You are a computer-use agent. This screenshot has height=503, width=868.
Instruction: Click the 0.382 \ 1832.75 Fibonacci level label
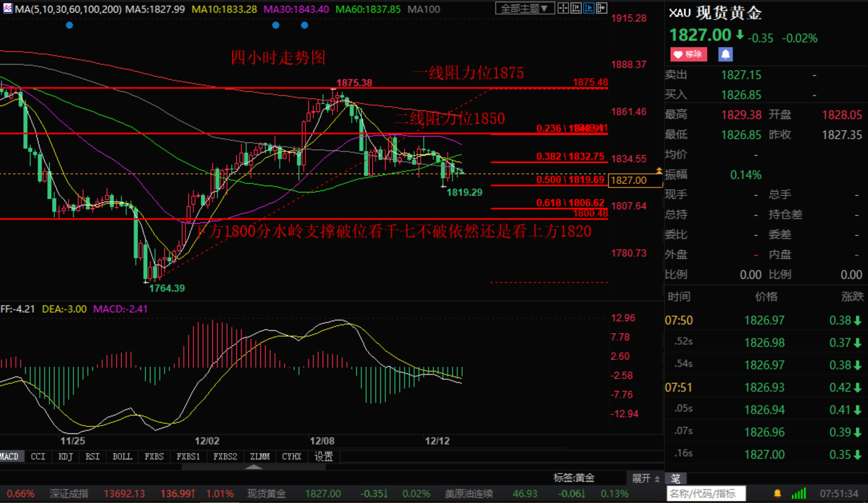tap(570, 157)
